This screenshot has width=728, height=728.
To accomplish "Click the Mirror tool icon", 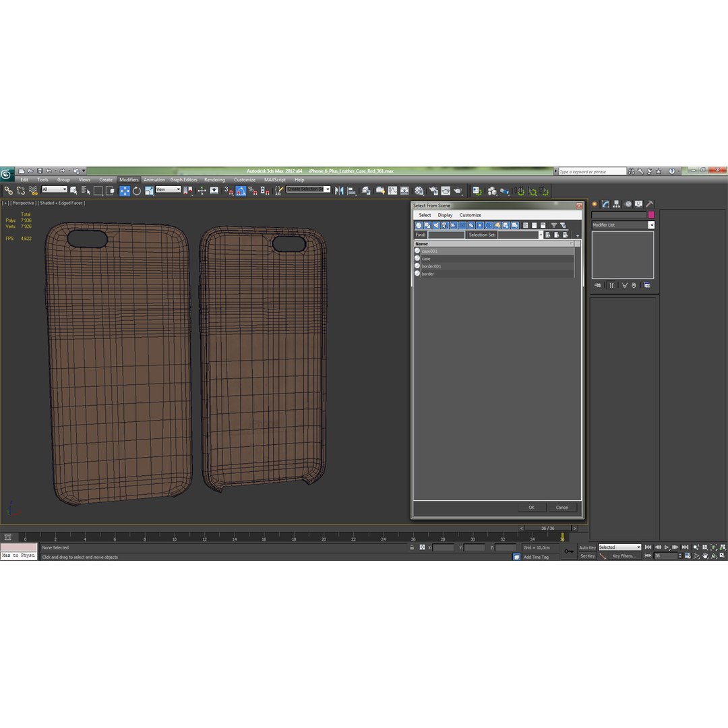I will pos(339,191).
